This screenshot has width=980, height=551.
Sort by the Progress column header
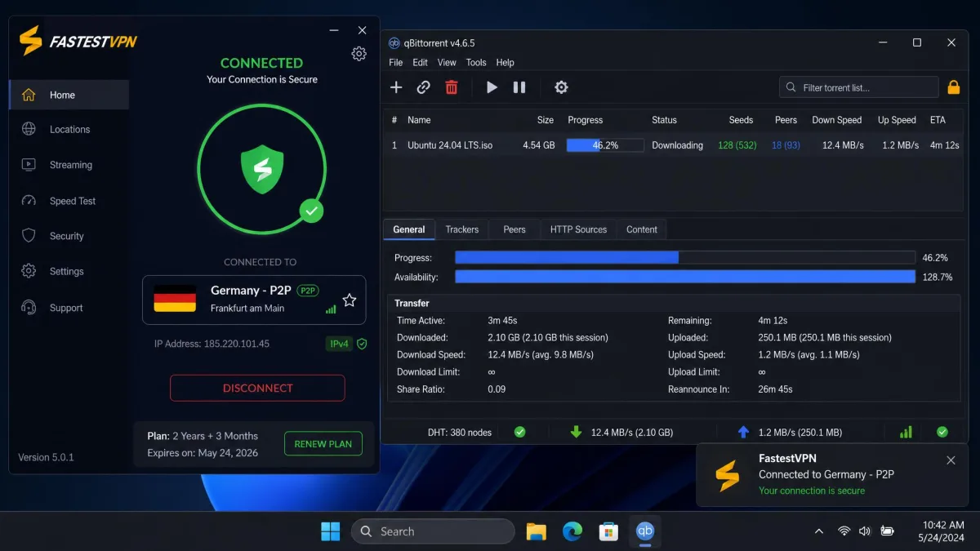(585, 120)
